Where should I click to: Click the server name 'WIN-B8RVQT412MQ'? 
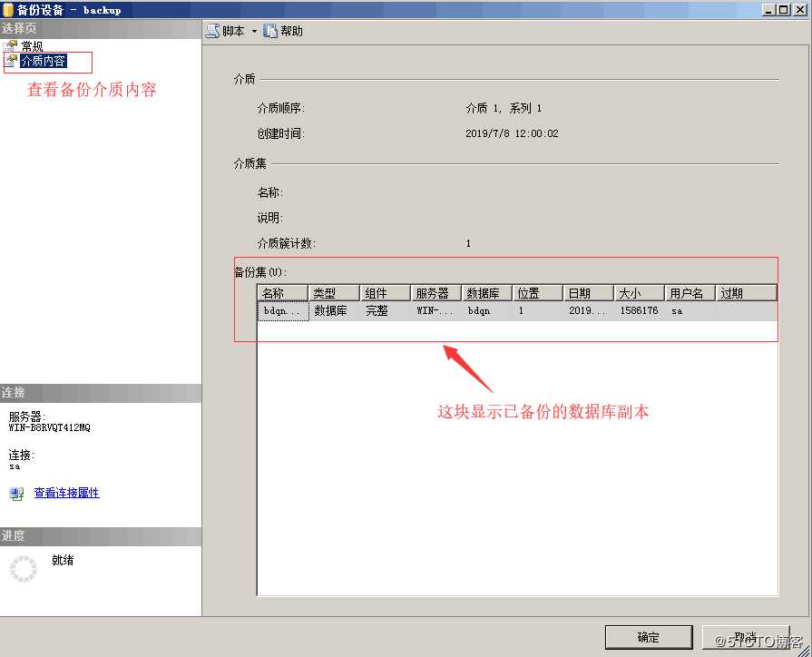[x=50, y=427]
